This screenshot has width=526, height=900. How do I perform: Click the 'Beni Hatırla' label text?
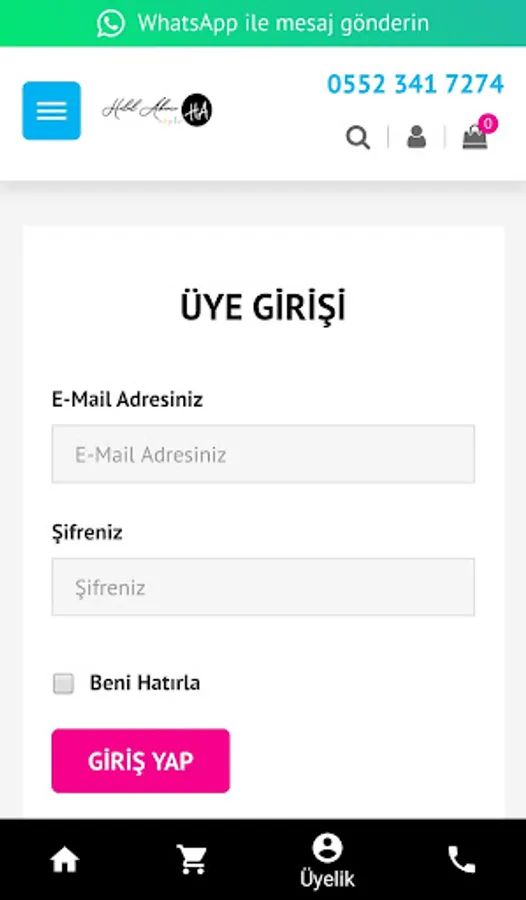[145, 683]
